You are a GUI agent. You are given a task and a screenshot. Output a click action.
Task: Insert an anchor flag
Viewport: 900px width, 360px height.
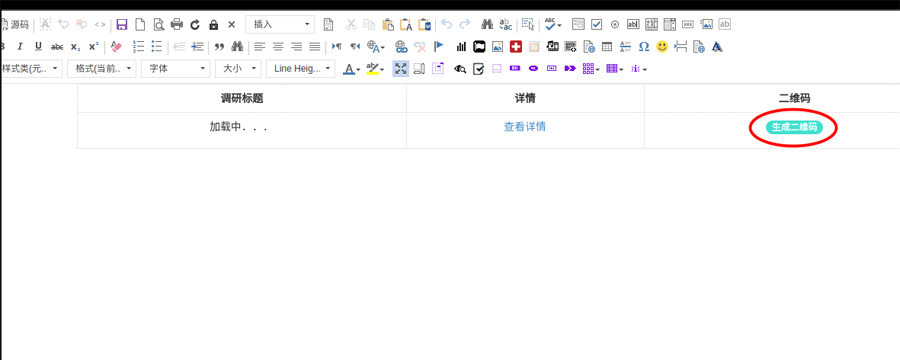pos(439,47)
